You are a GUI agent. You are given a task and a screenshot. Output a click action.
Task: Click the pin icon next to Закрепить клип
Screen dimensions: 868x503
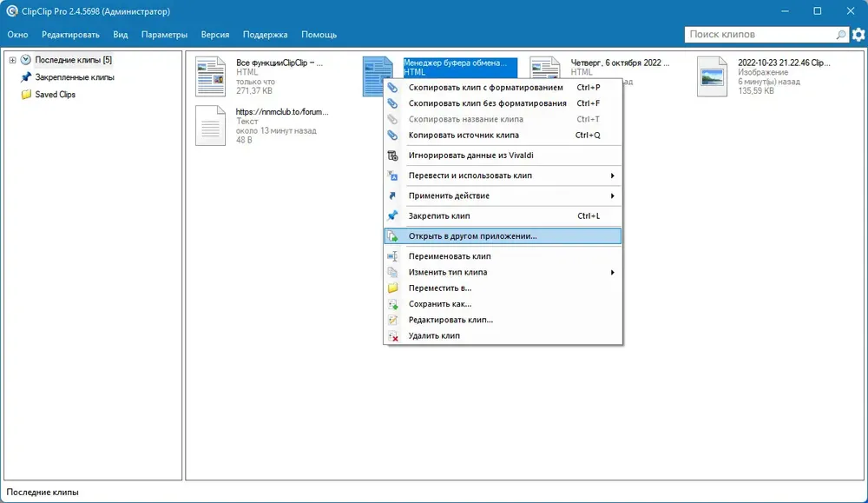(x=392, y=215)
